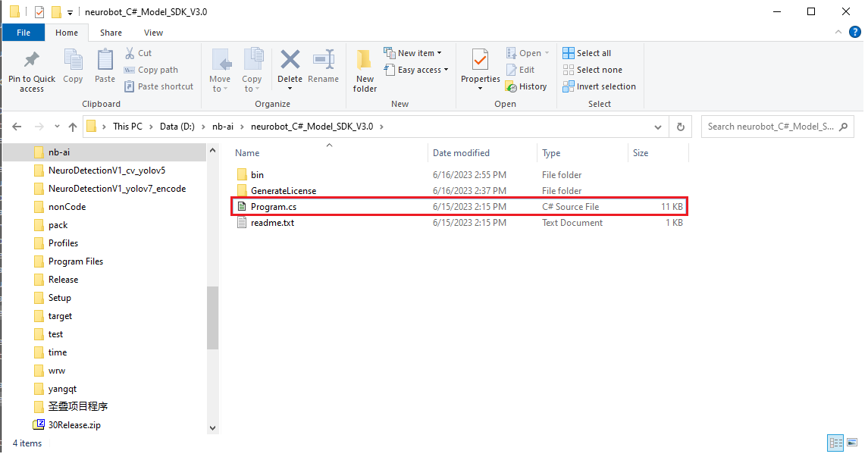868x457 pixels.
Task: Select Cut in the Clipboard group
Action: (x=139, y=53)
